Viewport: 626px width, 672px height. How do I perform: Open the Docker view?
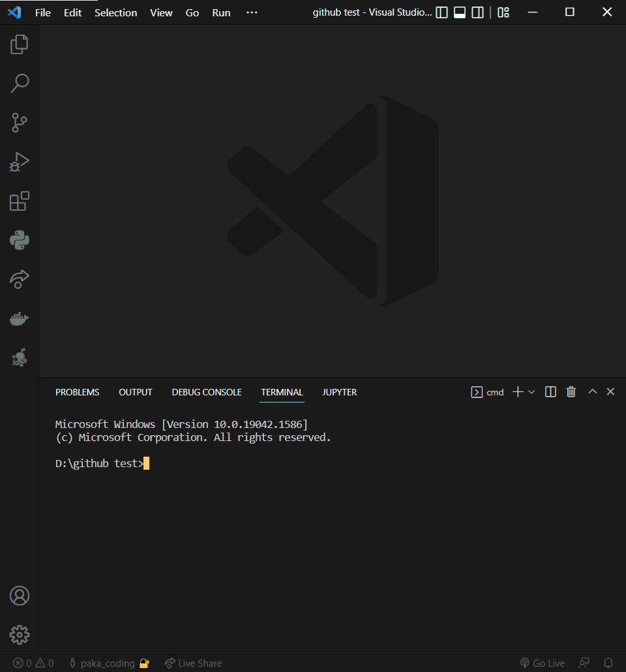point(20,318)
